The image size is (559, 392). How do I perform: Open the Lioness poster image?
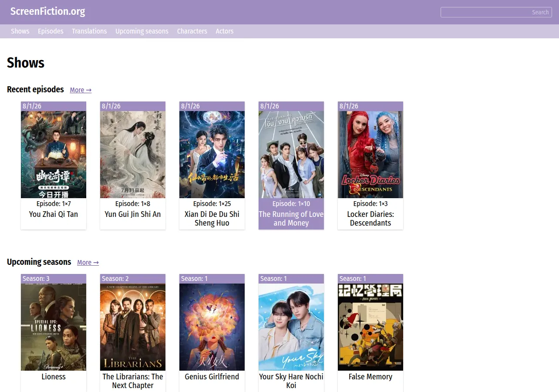tap(54, 327)
